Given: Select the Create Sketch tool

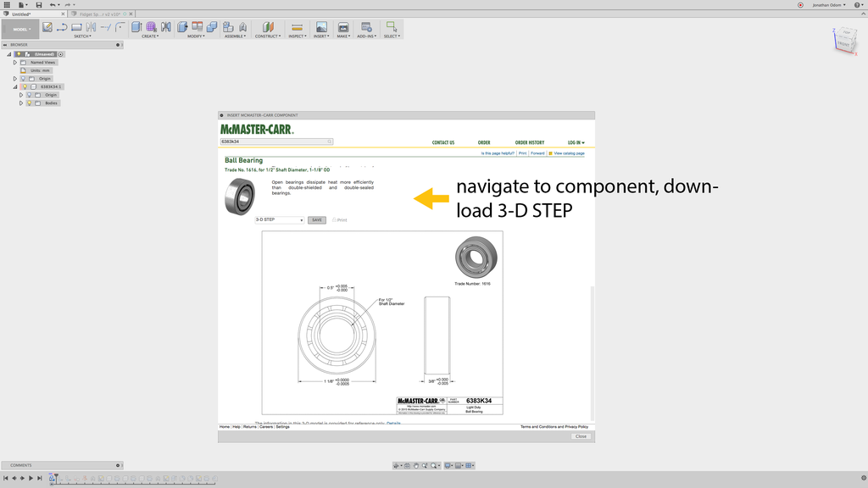Looking at the screenshot, I should tap(47, 26).
